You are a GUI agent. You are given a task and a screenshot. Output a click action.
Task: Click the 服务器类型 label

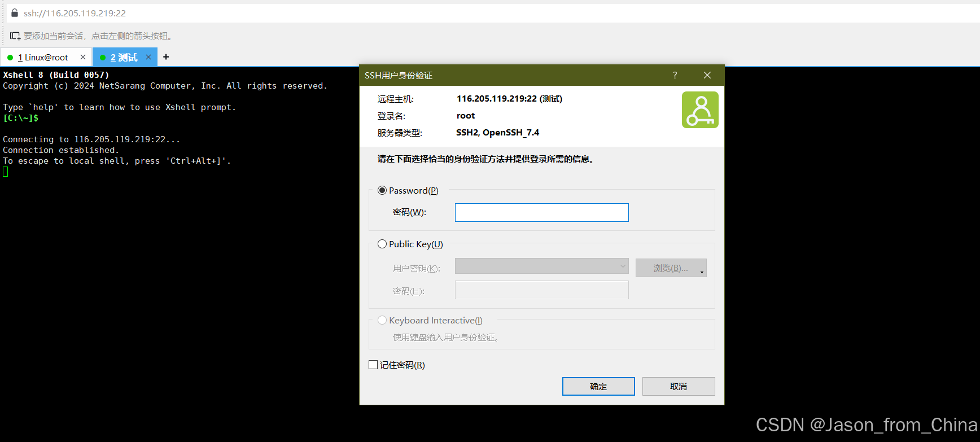[400, 133]
